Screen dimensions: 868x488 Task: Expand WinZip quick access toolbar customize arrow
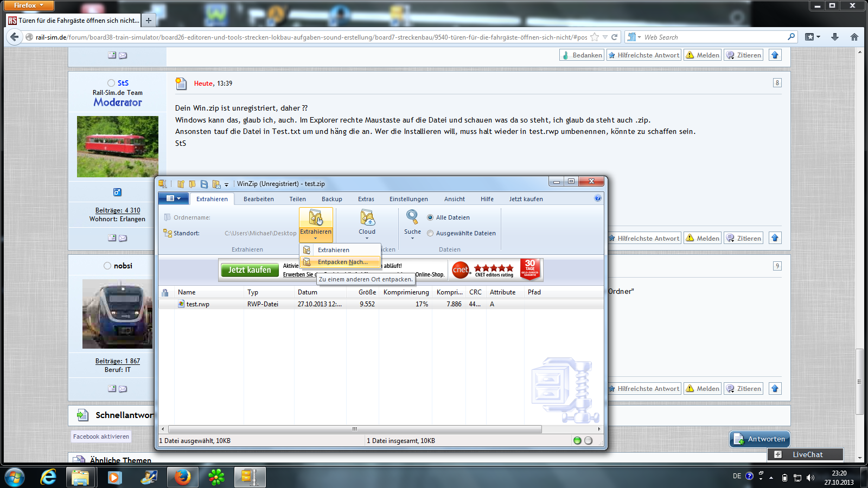point(227,184)
